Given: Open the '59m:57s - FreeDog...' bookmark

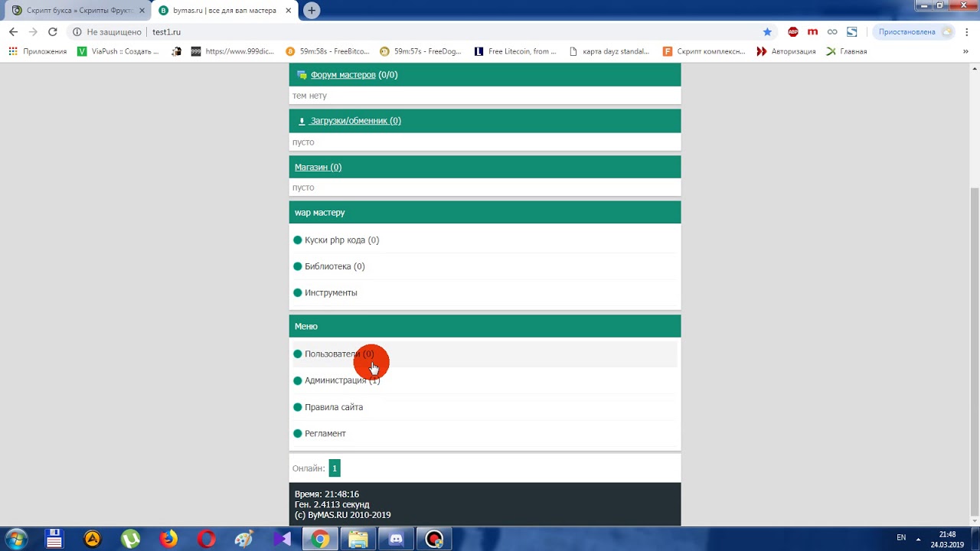Looking at the screenshot, I should [x=420, y=51].
